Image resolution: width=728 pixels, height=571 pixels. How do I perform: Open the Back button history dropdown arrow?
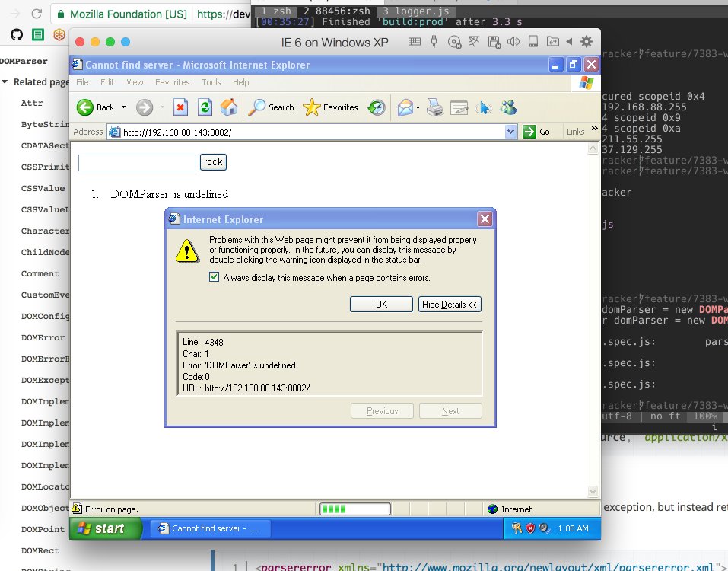pos(123,107)
